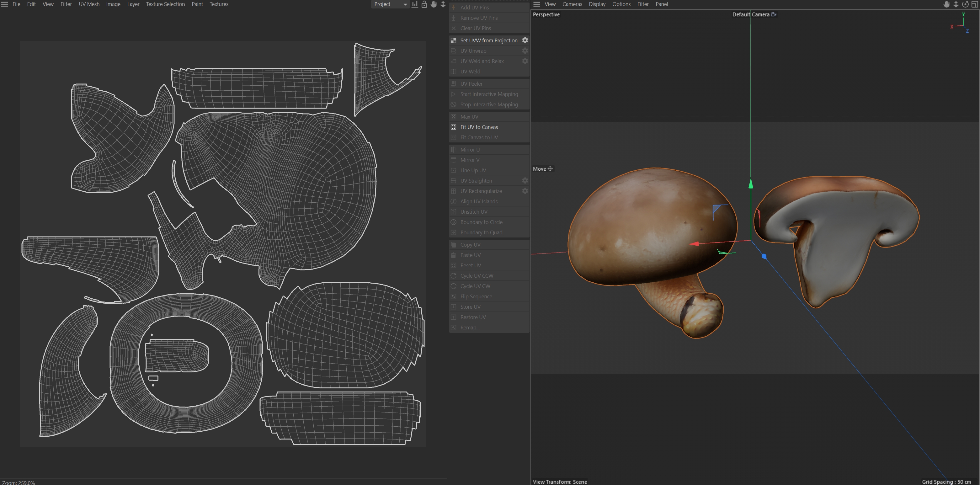Click the green Y-axis gizmo arrow

point(751,184)
